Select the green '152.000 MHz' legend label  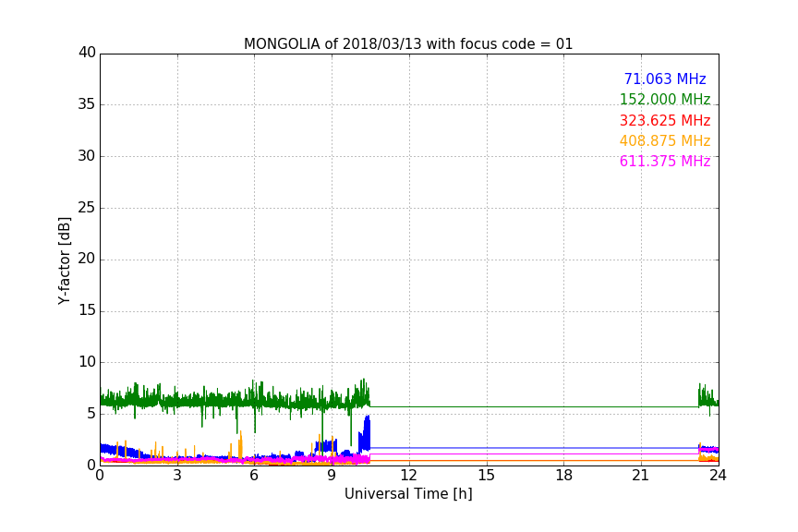(665, 99)
